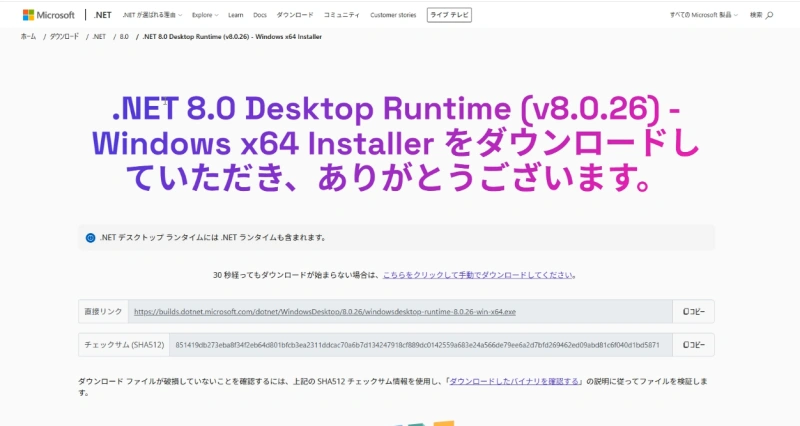Open the Docs menu item

(260, 15)
